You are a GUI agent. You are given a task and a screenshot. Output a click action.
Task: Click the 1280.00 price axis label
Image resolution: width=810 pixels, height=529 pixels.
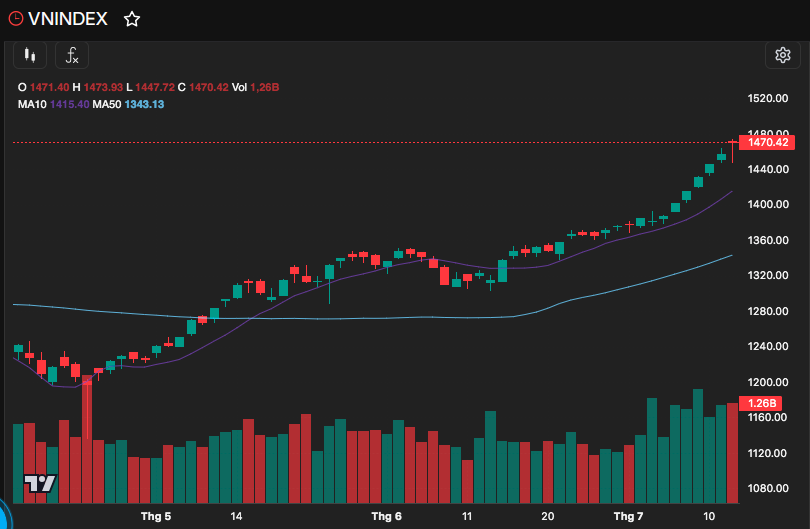pos(768,311)
